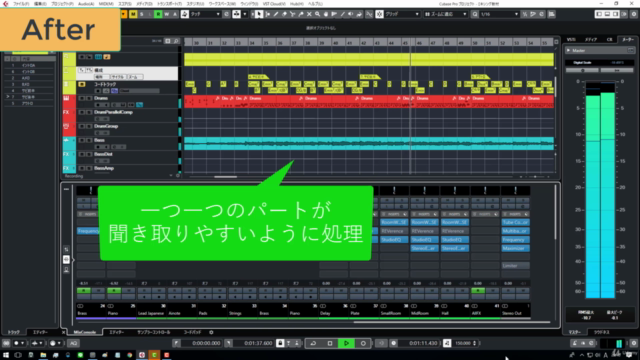
Task: Click the lower zone settings gear
Action: click(x=211, y=332)
